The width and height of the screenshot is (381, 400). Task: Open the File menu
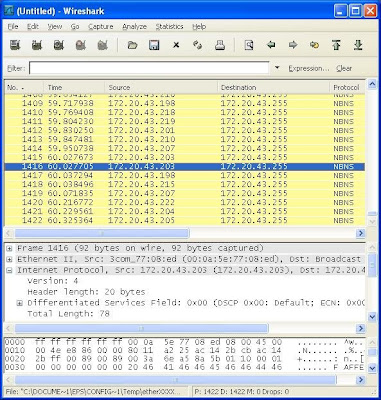(x=13, y=27)
